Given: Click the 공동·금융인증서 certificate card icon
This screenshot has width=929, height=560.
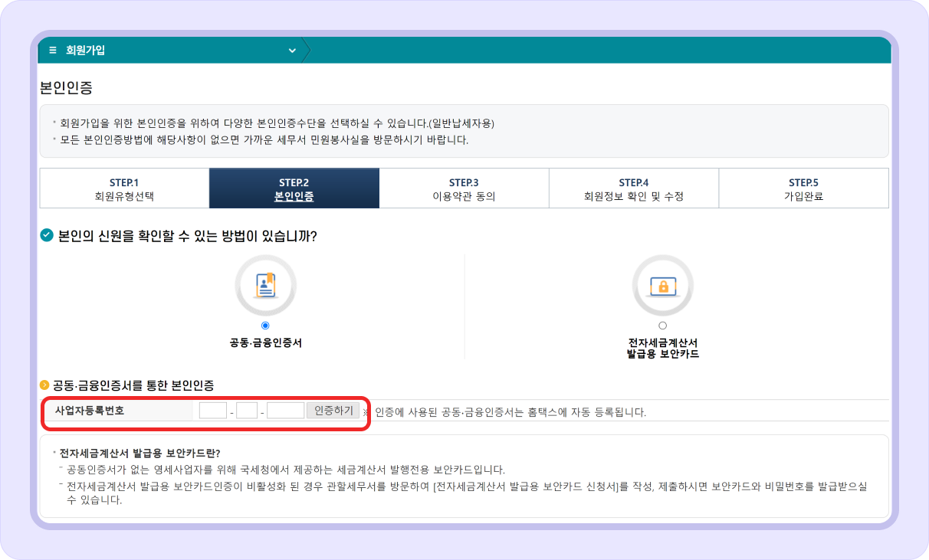Looking at the screenshot, I should click(265, 284).
